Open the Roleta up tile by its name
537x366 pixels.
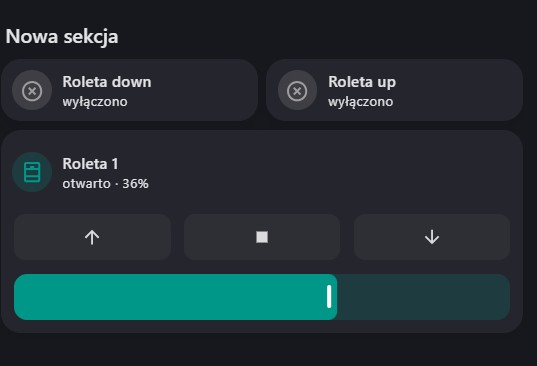click(362, 82)
